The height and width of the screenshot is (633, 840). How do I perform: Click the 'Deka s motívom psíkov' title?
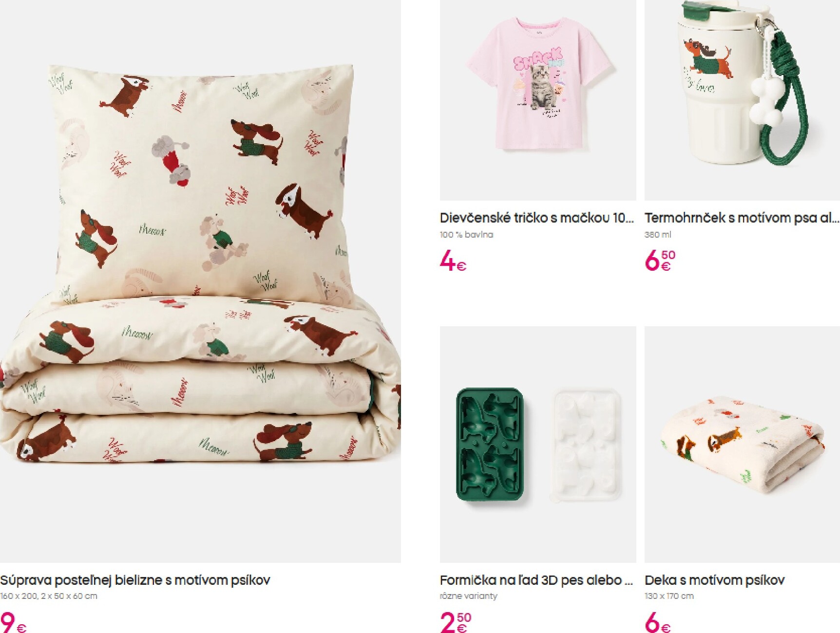tap(715, 580)
